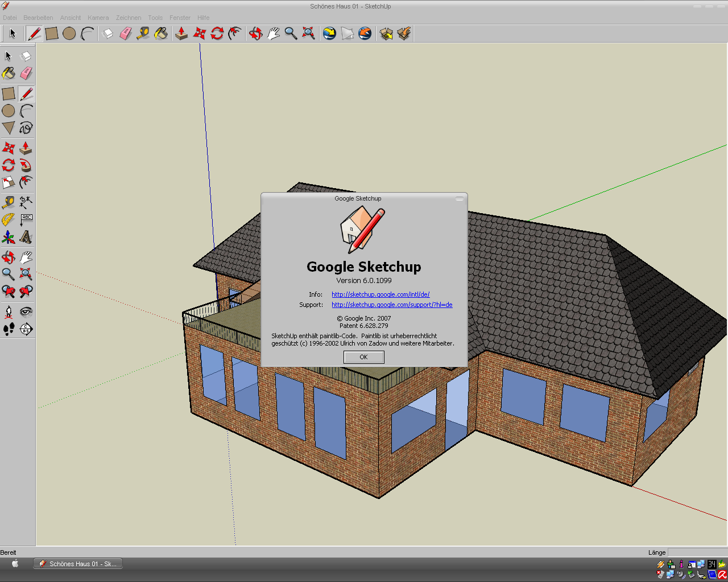
Task: Select the Line pencil tool in the top toolbar
Action: (x=34, y=34)
